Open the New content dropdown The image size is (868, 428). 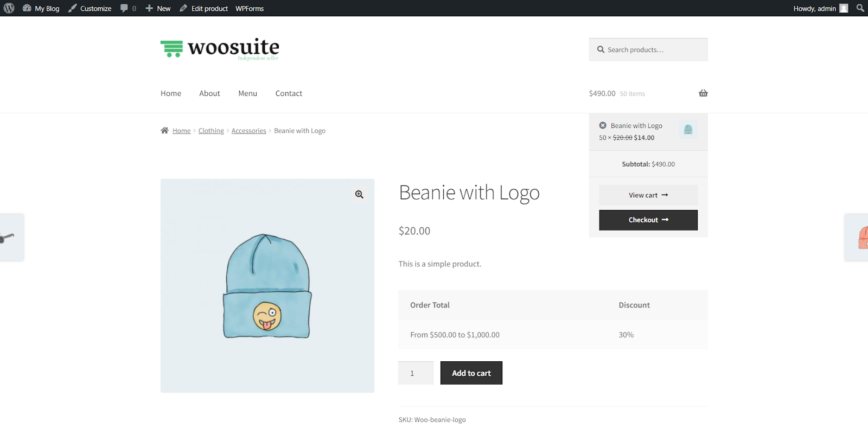click(x=158, y=8)
